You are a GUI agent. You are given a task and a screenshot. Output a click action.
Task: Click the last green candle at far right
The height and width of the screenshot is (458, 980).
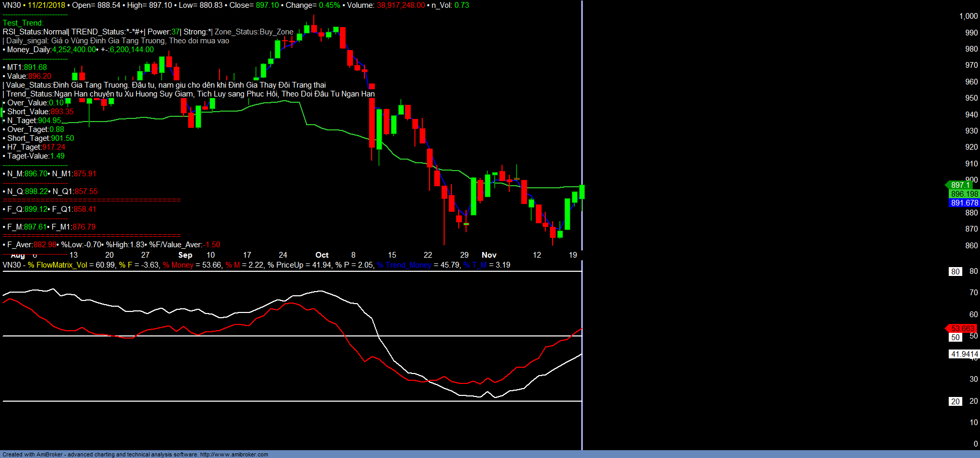[581, 191]
